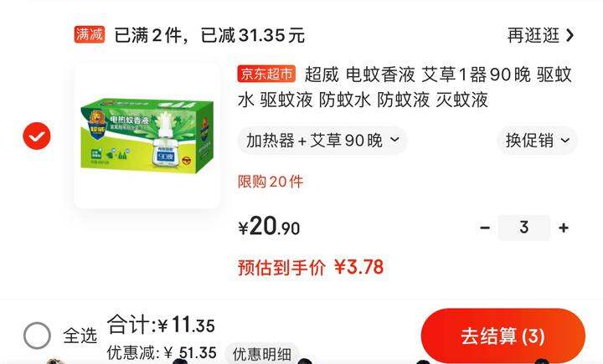This screenshot has height=364, width=603.
Task: Click the ¥20.90 item price
Action: click(269, 227)
